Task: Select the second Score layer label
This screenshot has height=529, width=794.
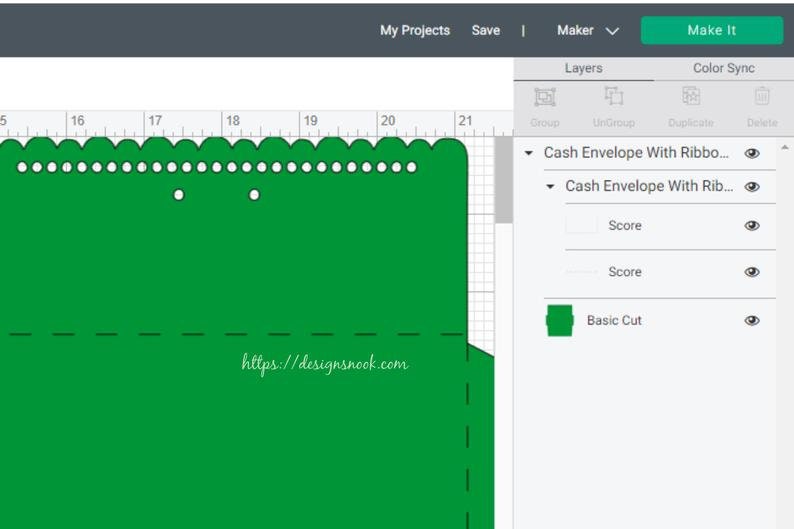Action: coord(625,272)
